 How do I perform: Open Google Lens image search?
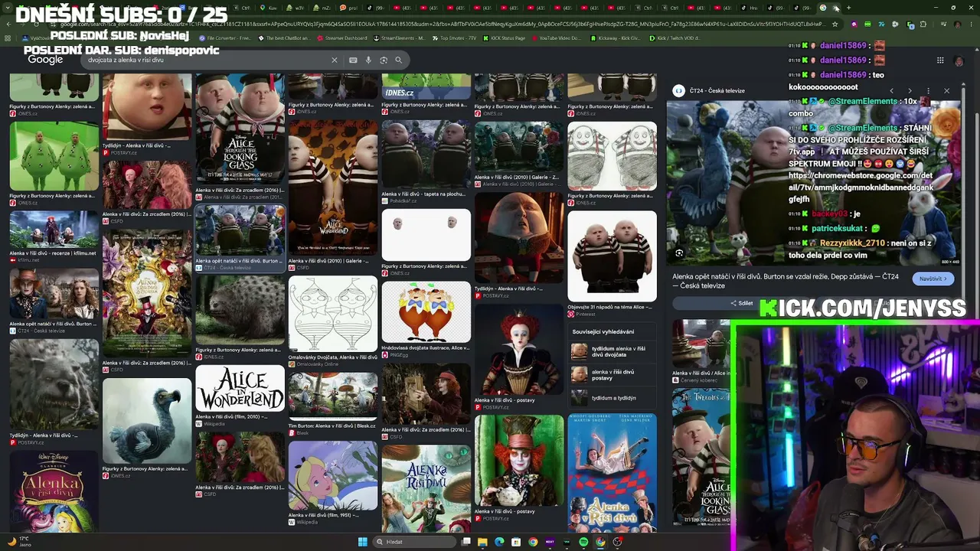384,60
